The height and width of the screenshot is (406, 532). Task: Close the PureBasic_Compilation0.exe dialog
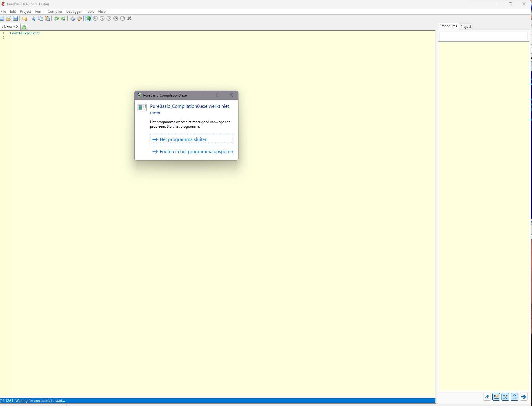click(231, 95)
